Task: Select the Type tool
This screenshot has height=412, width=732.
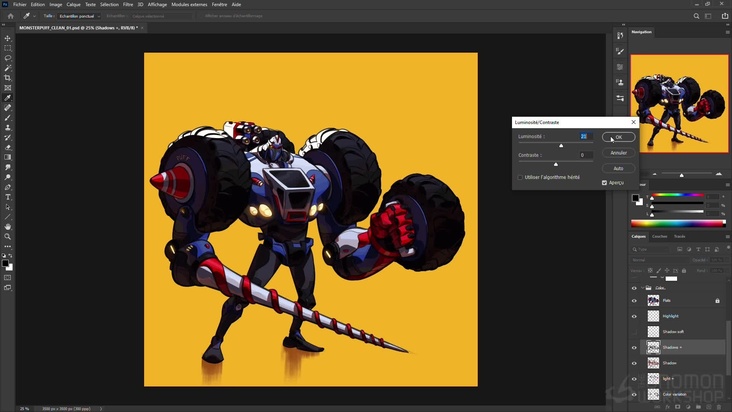Action: coord(7,197)
